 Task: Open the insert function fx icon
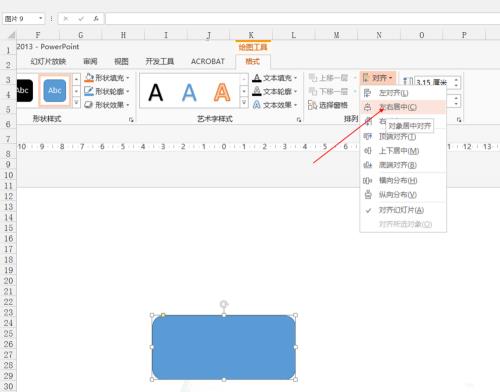coord(96,19)
